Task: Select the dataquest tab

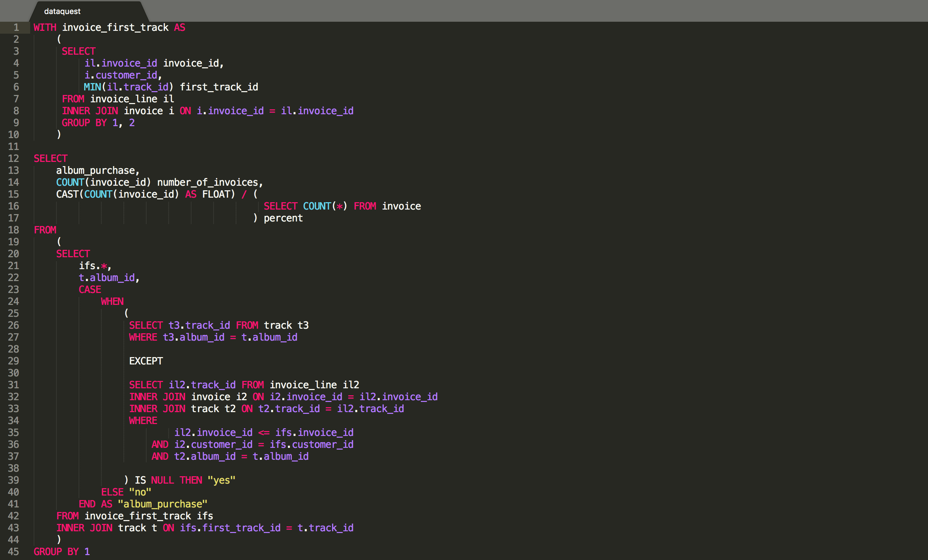Action: click(x=62, y=11)
